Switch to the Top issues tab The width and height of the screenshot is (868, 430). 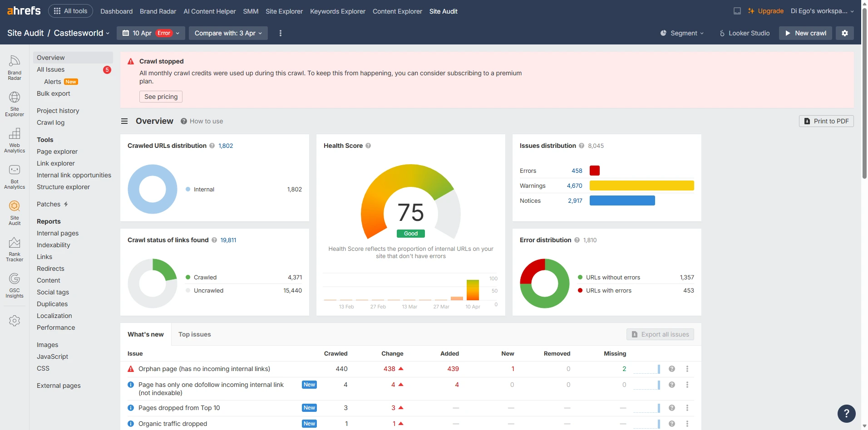pos(195,334)
